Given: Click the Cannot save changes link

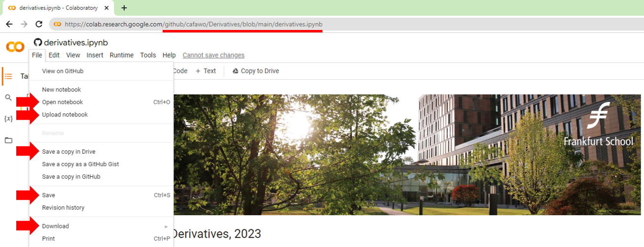Looking at the screenshot, I should point(214,55).
